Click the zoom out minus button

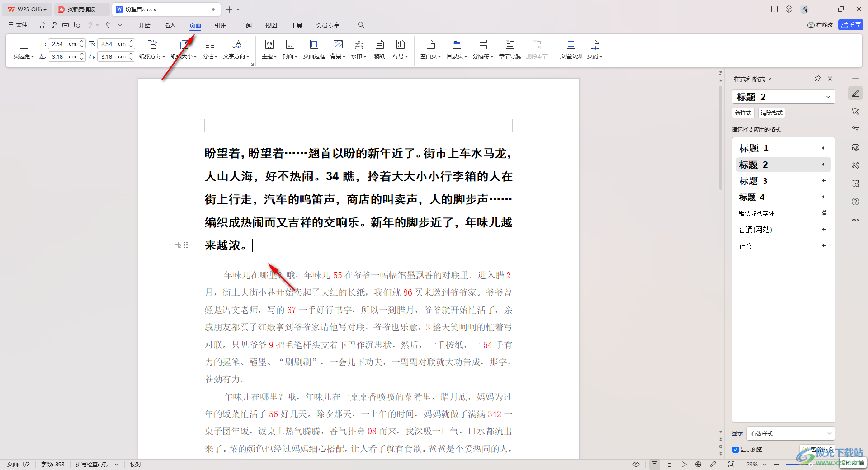coord(777,465)
